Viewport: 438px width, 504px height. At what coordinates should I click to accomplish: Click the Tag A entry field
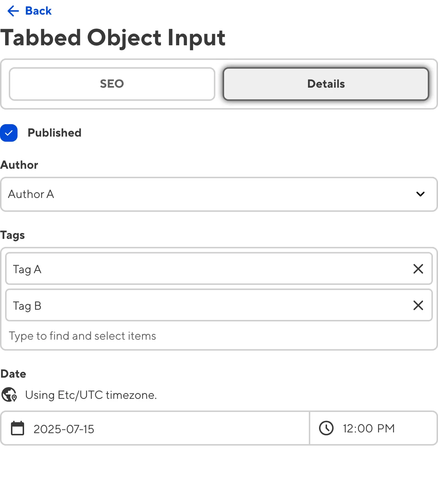pyautogui.click(x=182, y=269)
